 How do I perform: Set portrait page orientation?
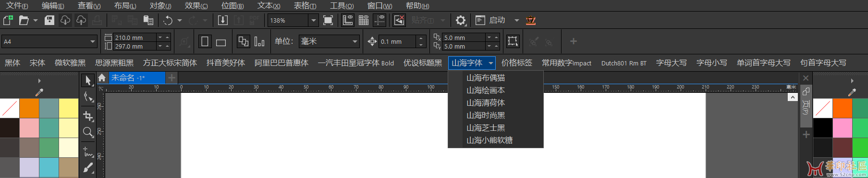point(205,41)
